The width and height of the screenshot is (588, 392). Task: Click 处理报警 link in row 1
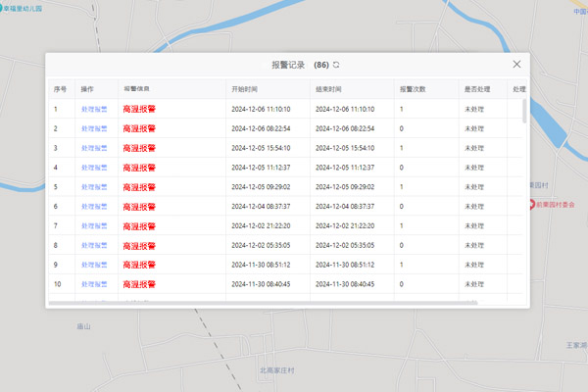94,110
